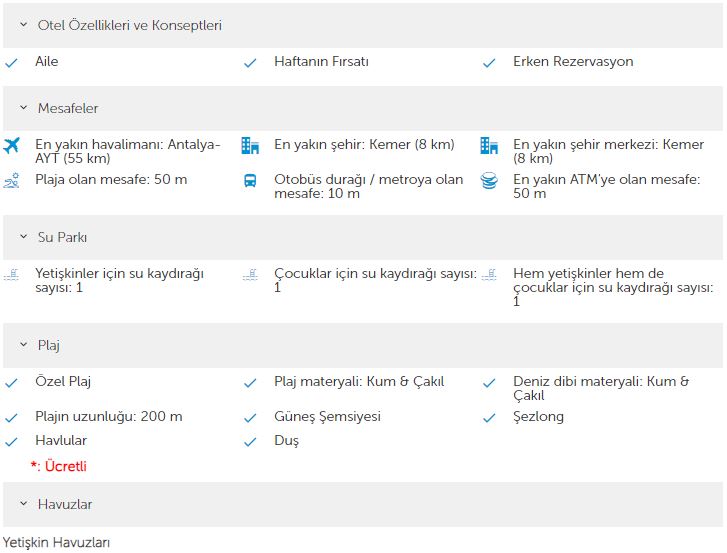Click the slide icon beside Yetişkinler için su kaydırağı
727x553 pixels.
pyautogui.click(x=11, y=274)
